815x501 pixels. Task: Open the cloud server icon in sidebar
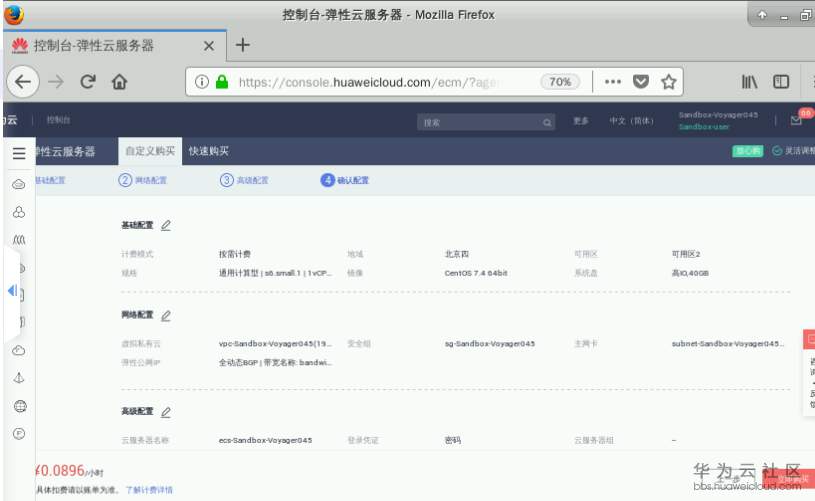coord(19,184)
